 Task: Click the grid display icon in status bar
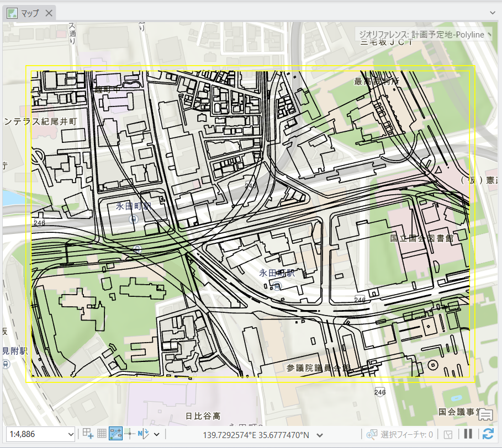(x=102, y=434)
